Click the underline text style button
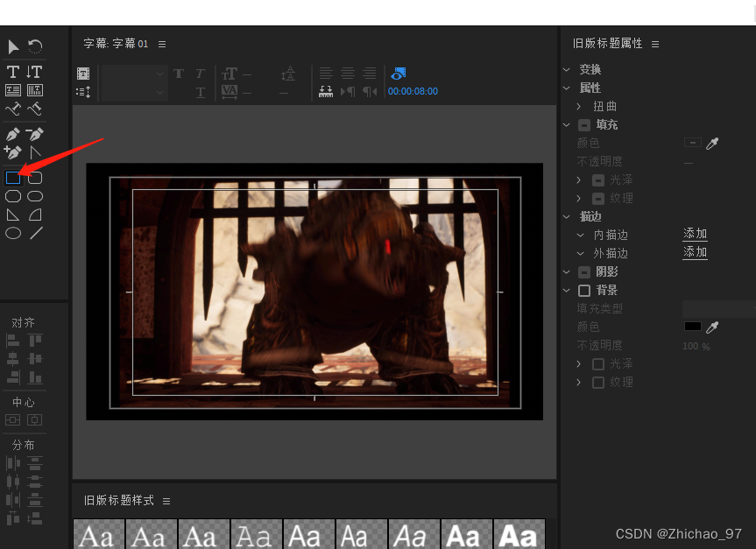 [201, 92]
